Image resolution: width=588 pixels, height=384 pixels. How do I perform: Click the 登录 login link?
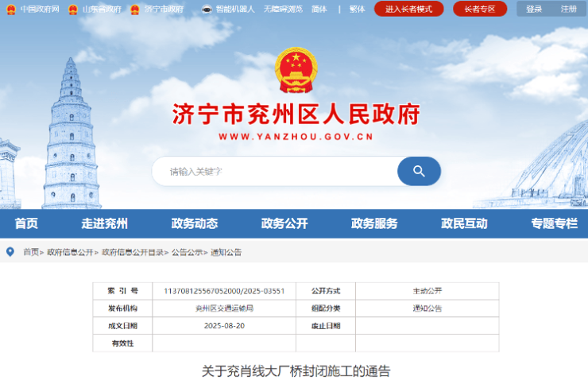tap(534, 10)
